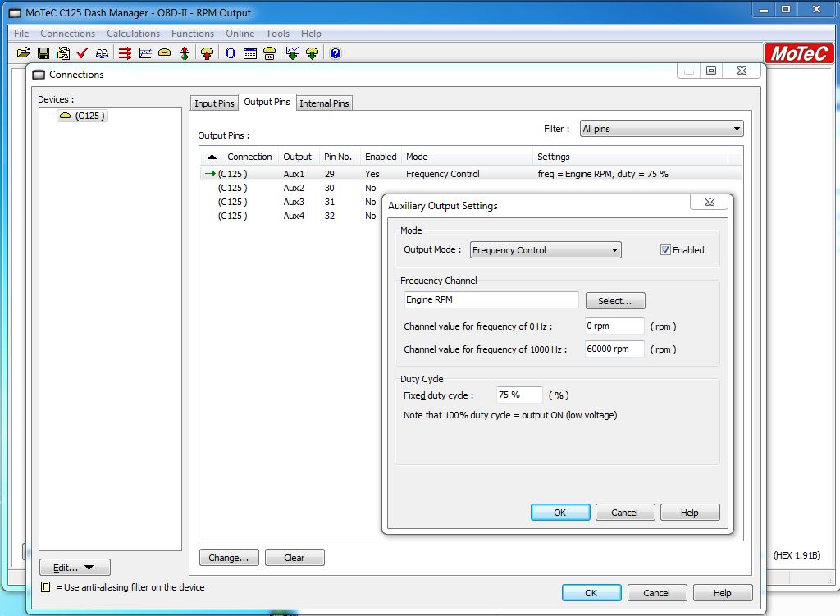
Task: Switch to the Internal Pins tab
Action: (324, 103)
